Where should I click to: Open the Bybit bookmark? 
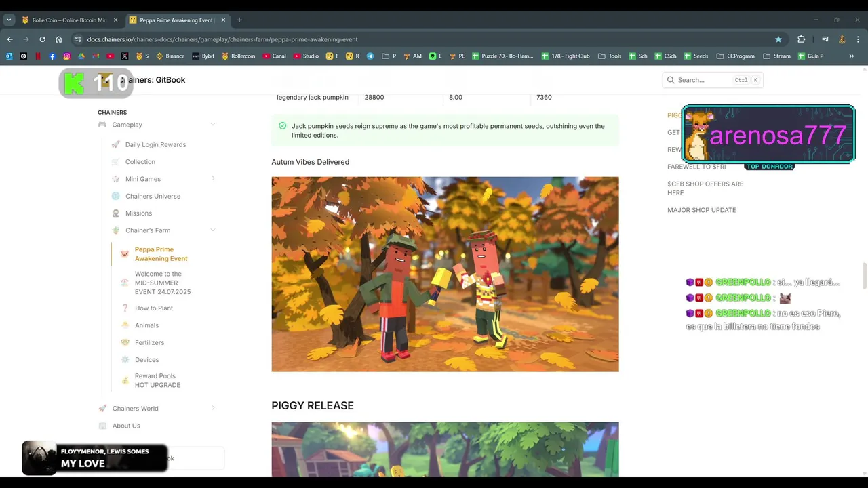coord(203,56)
